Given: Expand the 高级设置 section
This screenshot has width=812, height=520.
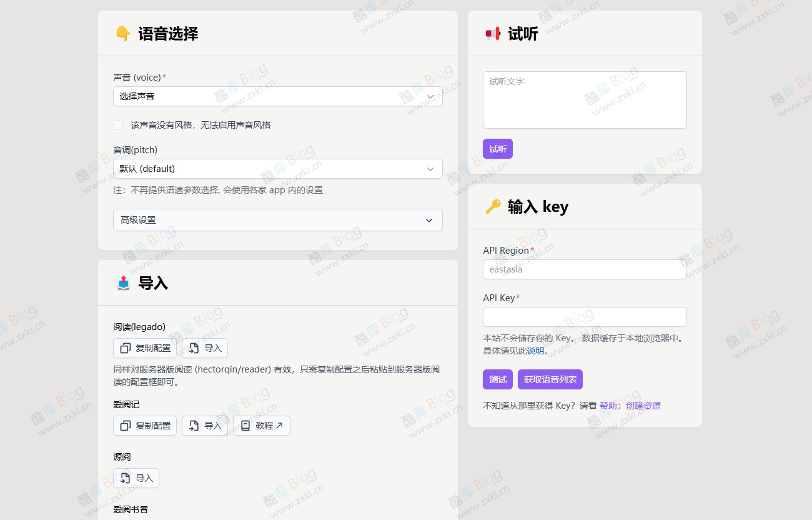Looking at the screenshot, I should (x=277, y=220).
